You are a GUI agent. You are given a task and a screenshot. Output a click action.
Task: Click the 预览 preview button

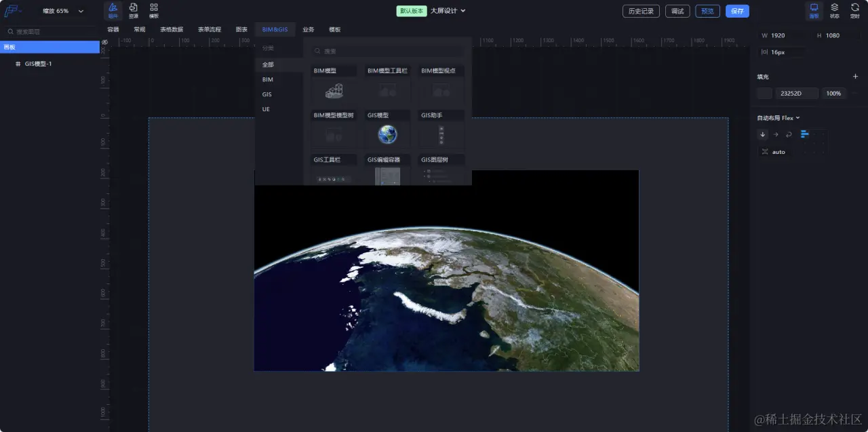707,11
